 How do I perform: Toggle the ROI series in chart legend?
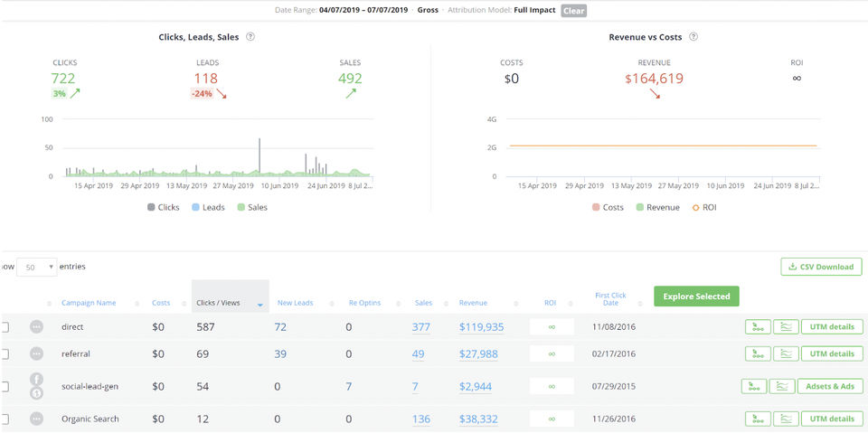point(704,207)
